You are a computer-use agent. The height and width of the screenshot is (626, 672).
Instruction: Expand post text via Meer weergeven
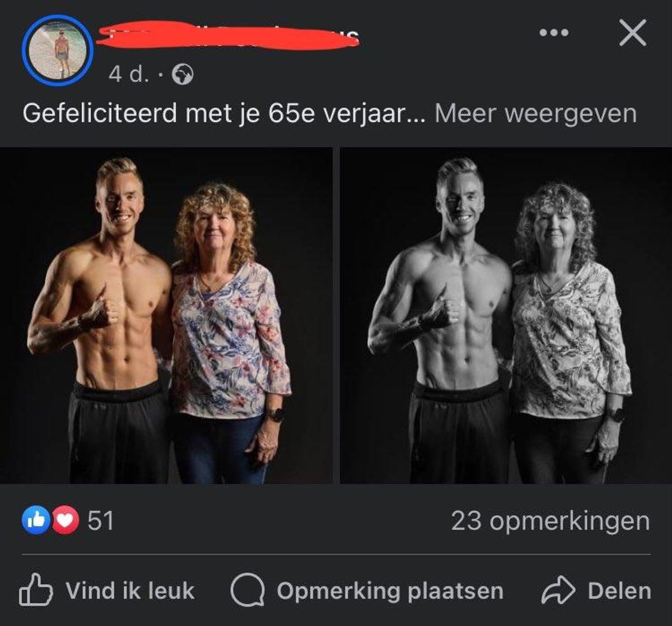coord(536,114)
